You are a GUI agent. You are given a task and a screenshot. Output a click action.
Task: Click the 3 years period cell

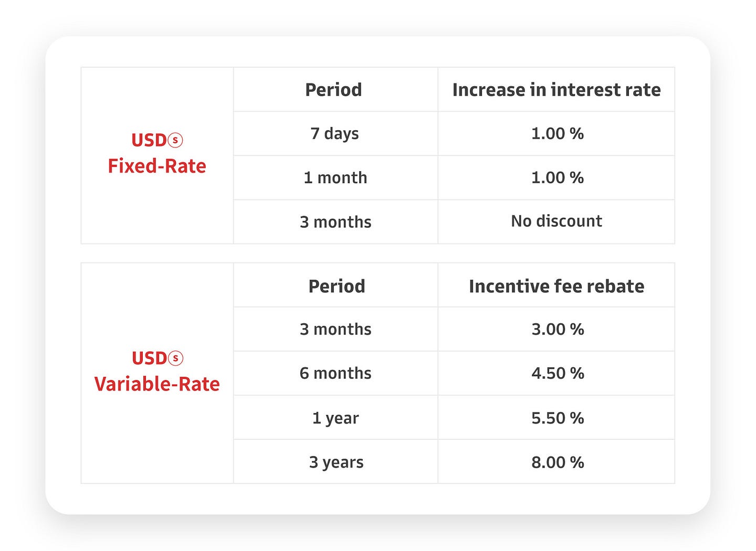point(336,462)
